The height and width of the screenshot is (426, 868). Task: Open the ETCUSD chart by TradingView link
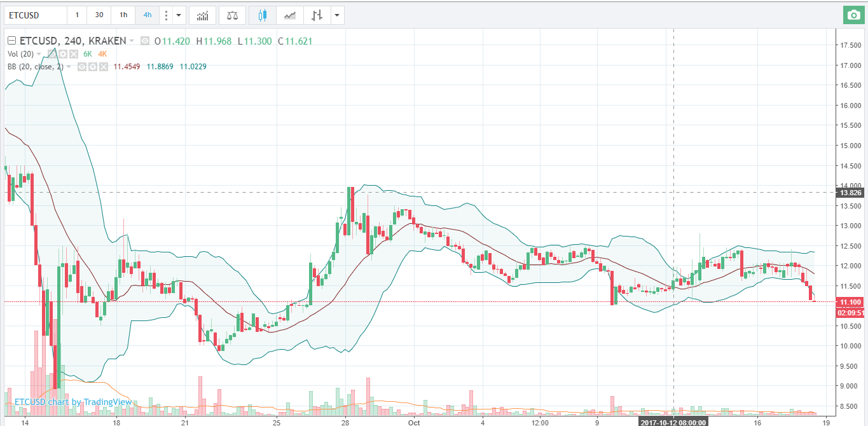pyautogui.click(x=73, y=402)
